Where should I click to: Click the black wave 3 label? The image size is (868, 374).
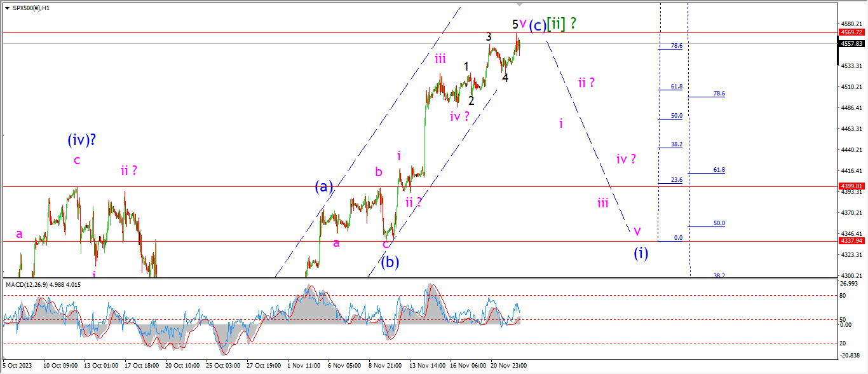[x=489, y=37]
